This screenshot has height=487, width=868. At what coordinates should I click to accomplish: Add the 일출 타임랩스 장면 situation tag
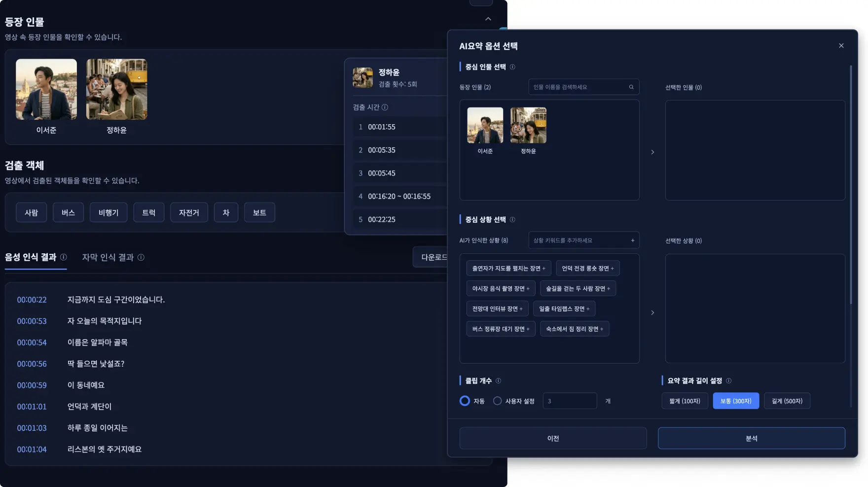coord(564,309)
